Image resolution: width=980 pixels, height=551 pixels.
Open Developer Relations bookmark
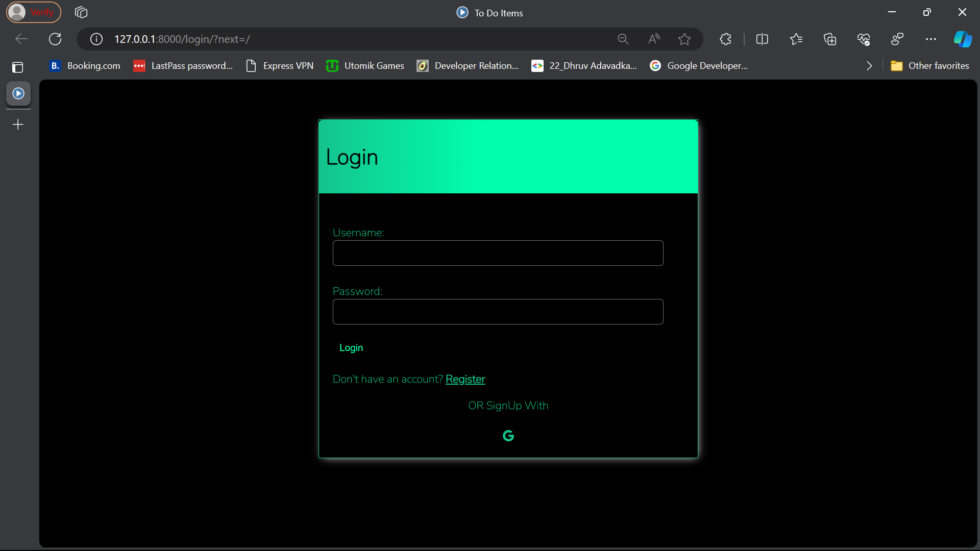[468, 66]
